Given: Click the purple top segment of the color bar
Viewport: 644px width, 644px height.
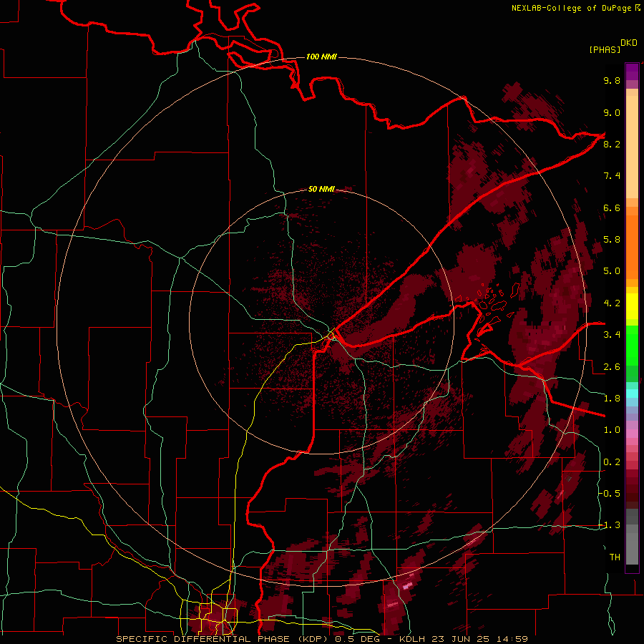Looking at the screenshot, I should pos(632,72).
